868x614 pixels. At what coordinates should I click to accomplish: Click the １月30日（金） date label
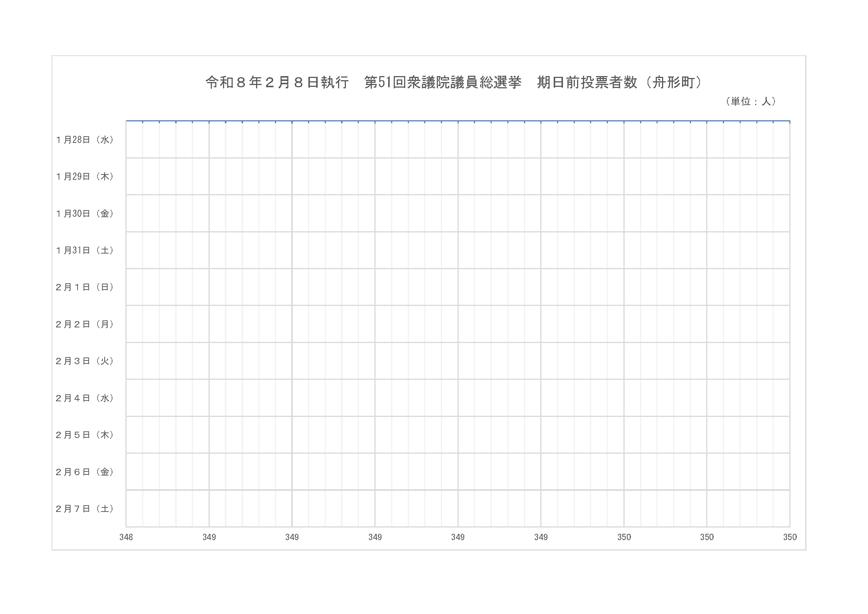click(85, 213)
